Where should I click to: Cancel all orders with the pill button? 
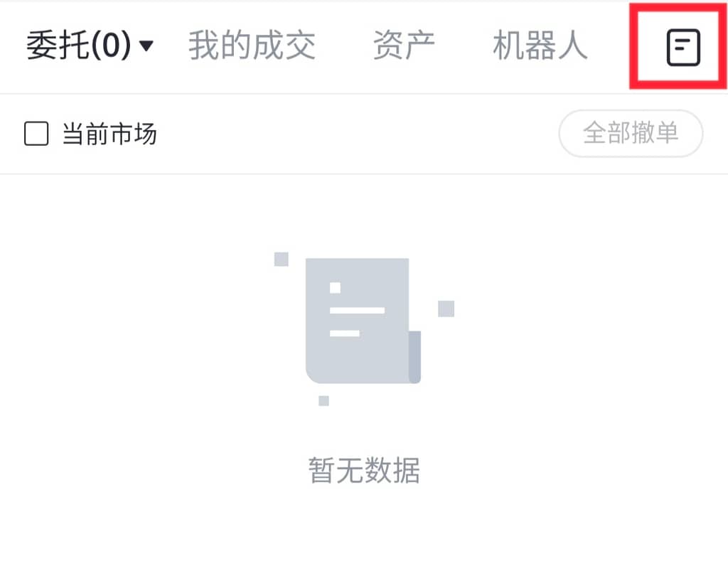tap(631, 133)
